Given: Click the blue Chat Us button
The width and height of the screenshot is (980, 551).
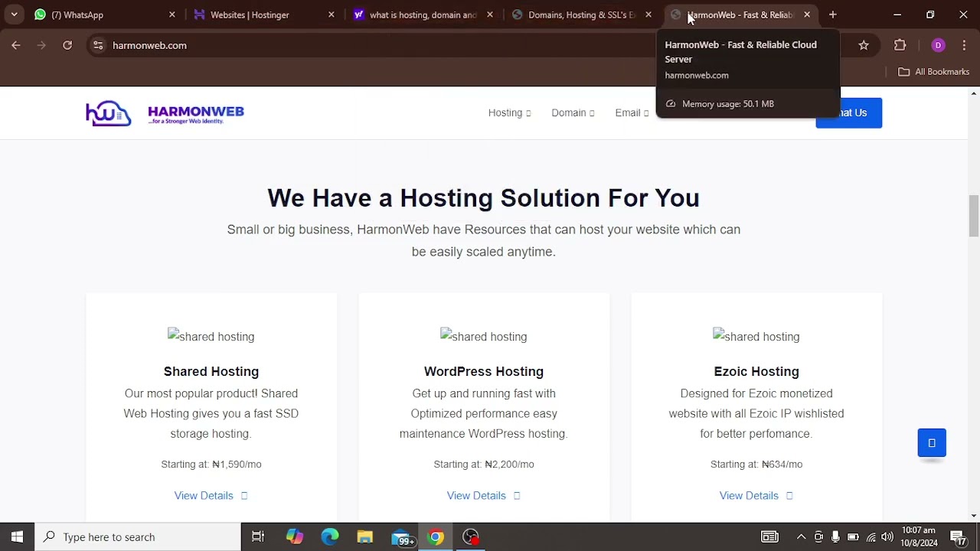Looking at the screenshot, I should (848, 112).
